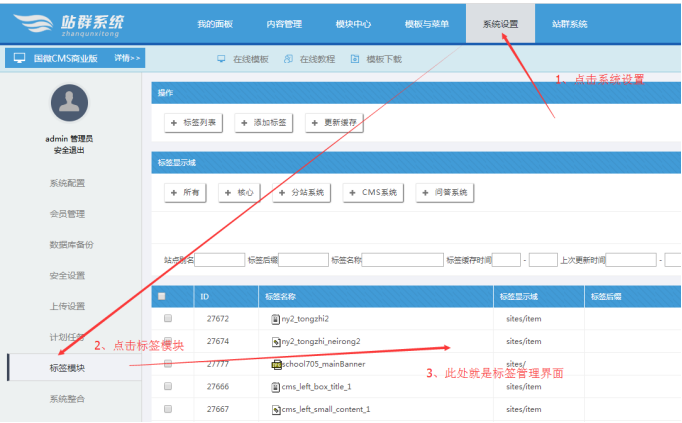682x423 pixels.
Task: Check the checkbox for row 27666
Action: (168, 386)
